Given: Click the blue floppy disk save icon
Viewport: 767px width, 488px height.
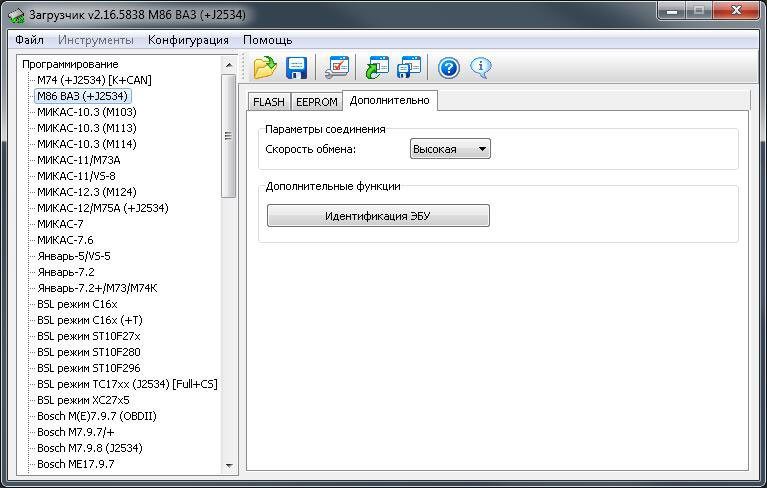Looking at the screenshot, I should (296, 68).
